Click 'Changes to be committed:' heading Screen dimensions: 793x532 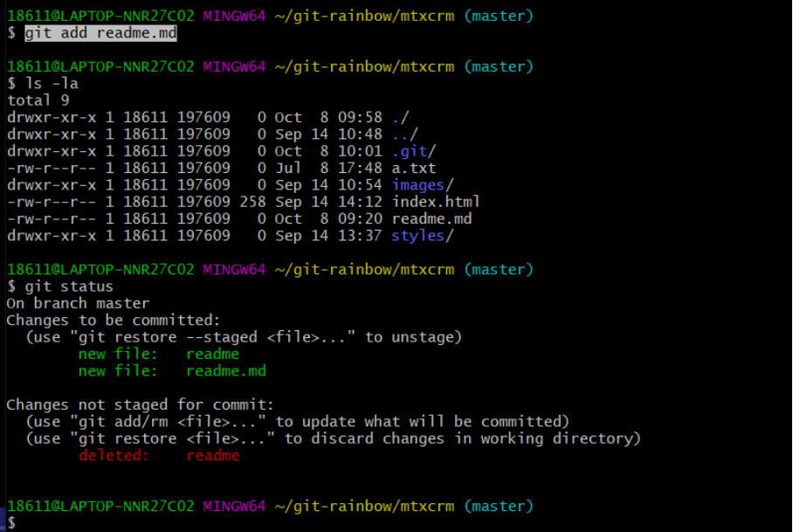[114, 320]
